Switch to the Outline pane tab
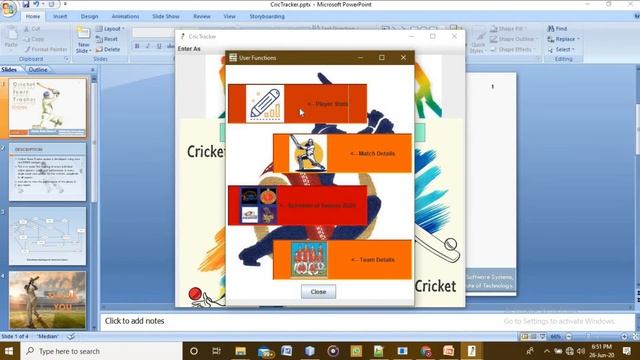The height and width of the screenshot is (360, 640). click(x=38, y=70)
